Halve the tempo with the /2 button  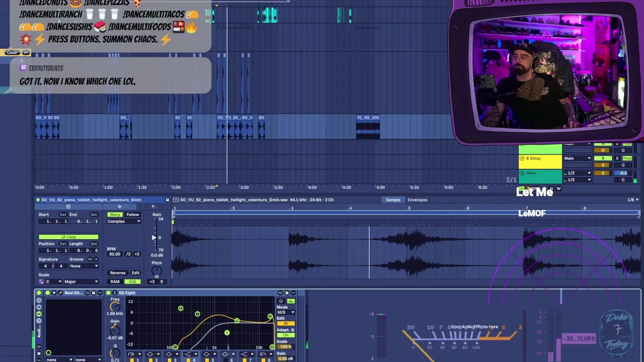point(128,254)
